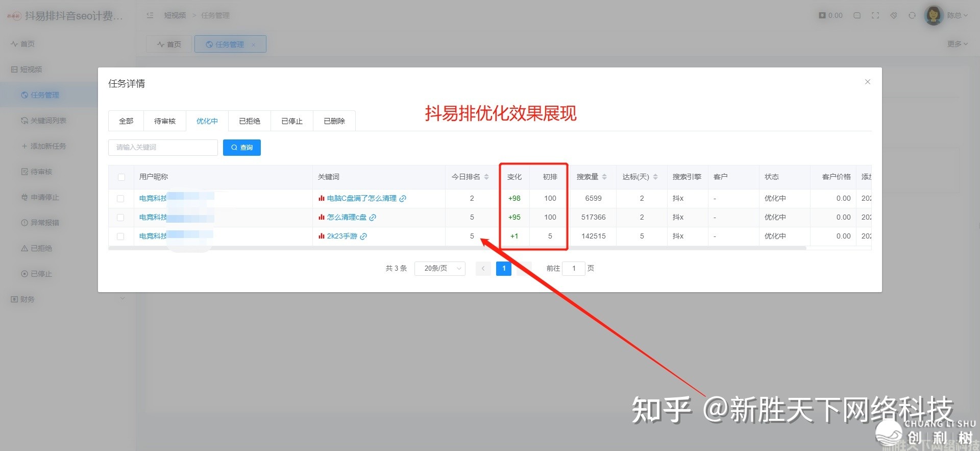This screenshot has height=451, width=980.
Task: Check the row checkbox for 电脑C盘满了怎么清理
Action: (x=120, y=199)
